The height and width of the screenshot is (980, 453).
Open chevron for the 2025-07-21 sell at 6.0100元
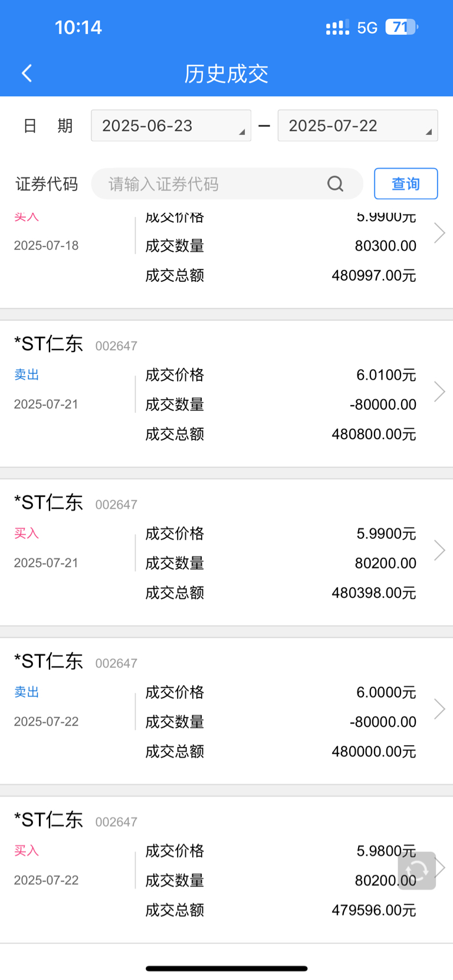tap(439, 392)
